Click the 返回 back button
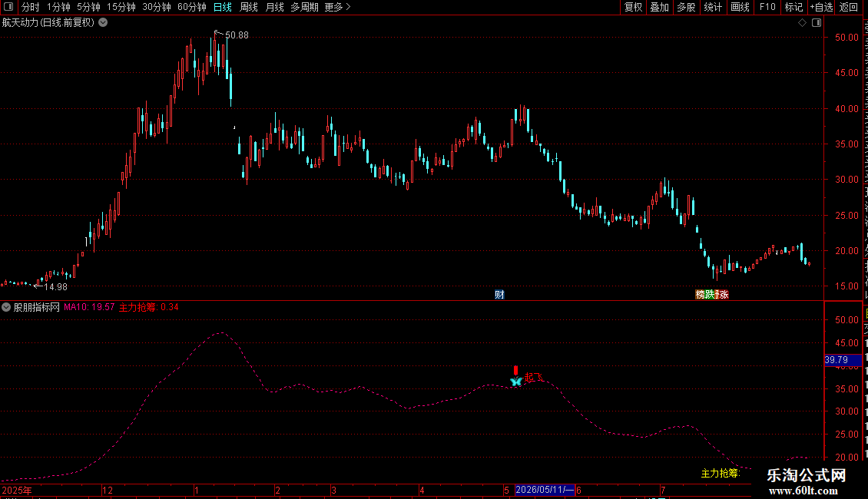The height and width of the screenshot is (499, 868). pos(848,7)
